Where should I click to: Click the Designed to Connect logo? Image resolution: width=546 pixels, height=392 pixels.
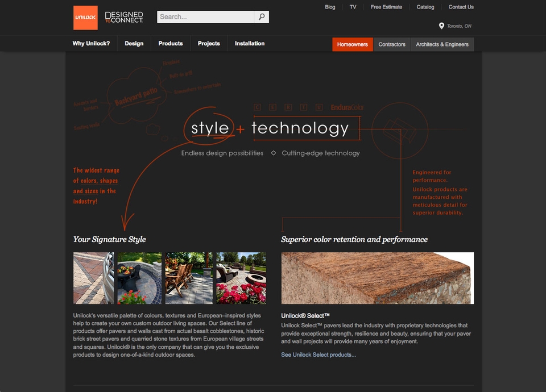[x=124, y=18]
